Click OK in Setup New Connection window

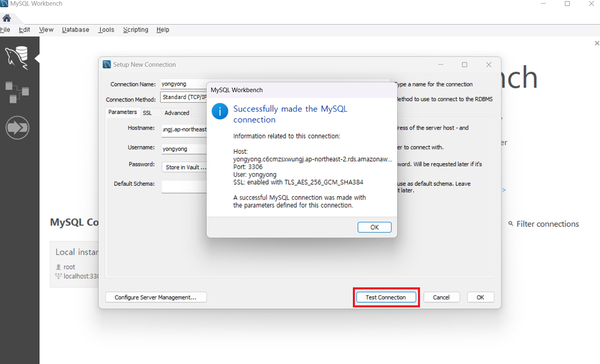(480, 297)
